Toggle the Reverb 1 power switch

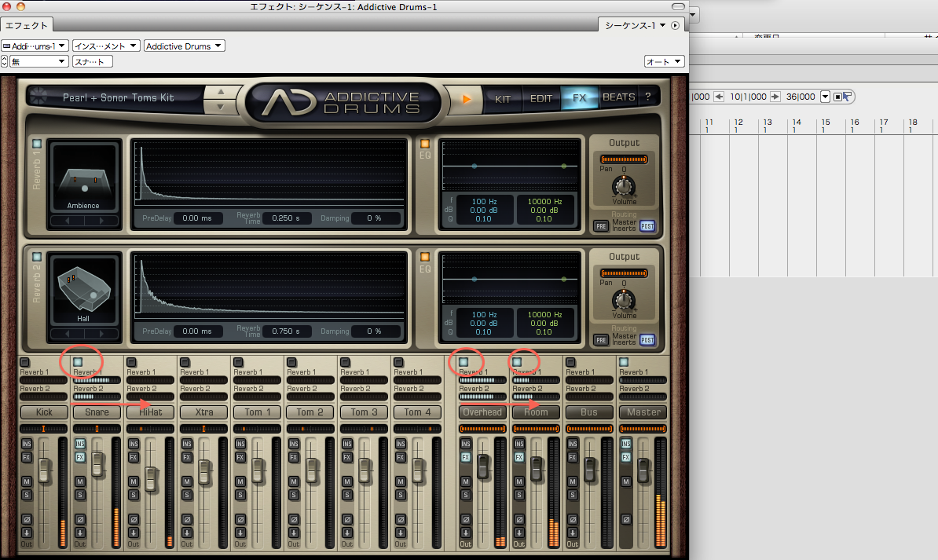coord(36,144)
